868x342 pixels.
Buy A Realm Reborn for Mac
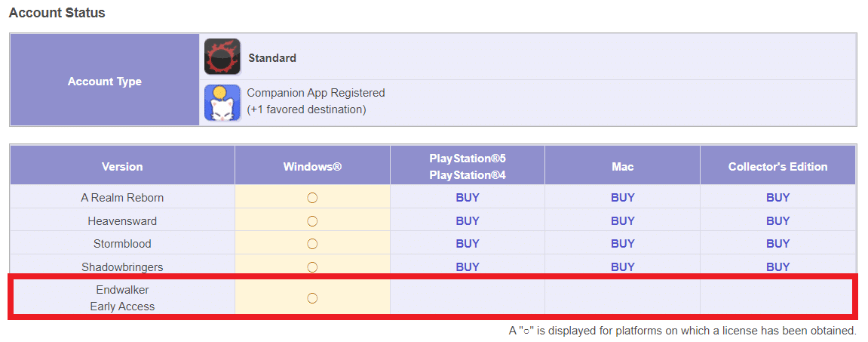(x=622, y=197)
